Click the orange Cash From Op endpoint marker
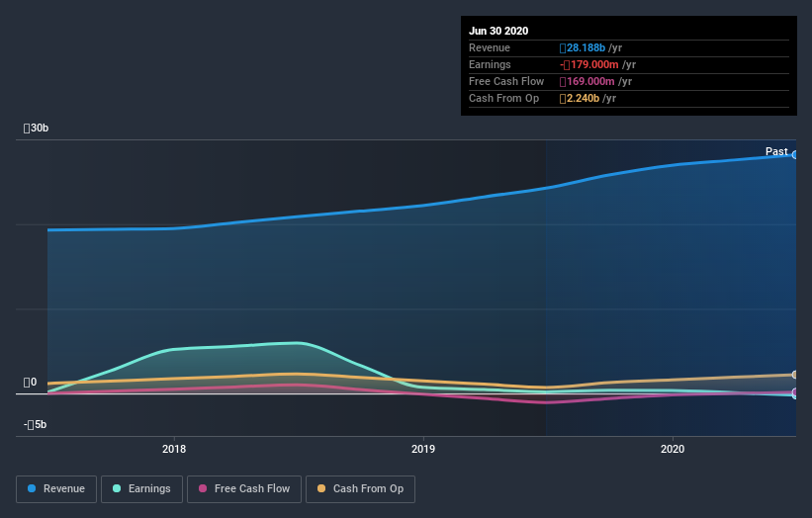812x518 pixels. point(794,375)
